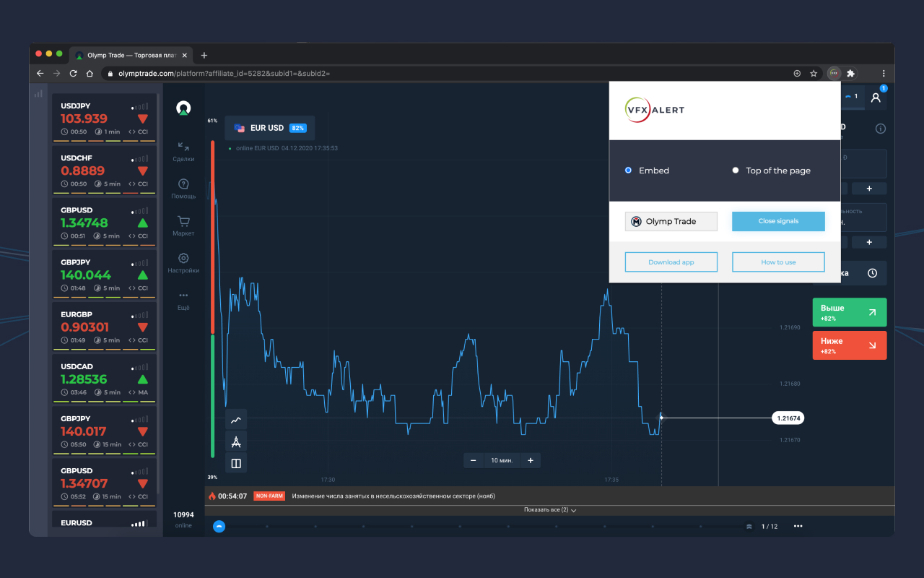Image resolution: width=924 pixels, height=578 pixels.
Task: Open the Помощь help section
Action: coord(183,189)
